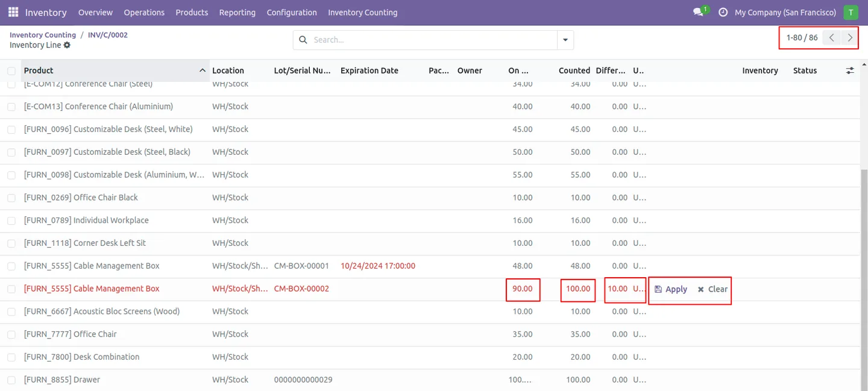Open INV/C/0002 breadcrumb link
Screen dimensions: 868x391
[x=108, y=35]
